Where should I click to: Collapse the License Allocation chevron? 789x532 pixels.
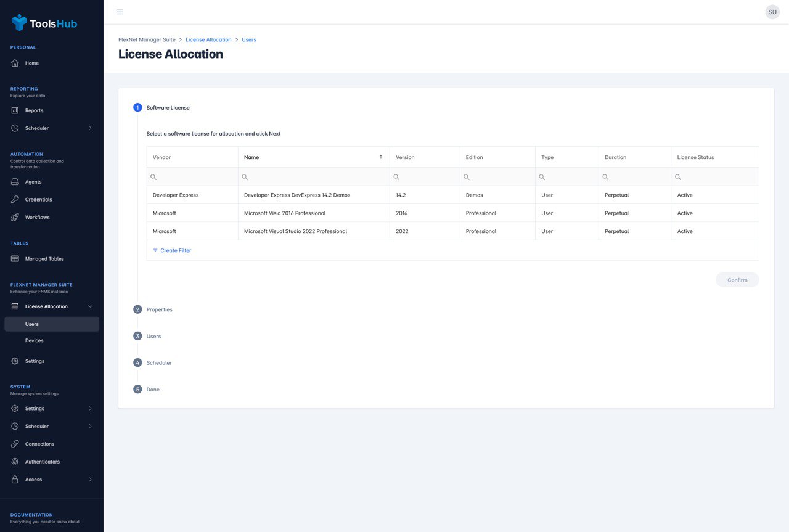point(90,306)
